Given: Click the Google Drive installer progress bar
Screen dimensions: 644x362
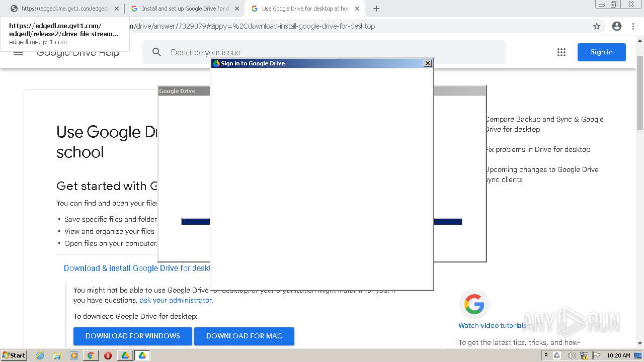Looking at the screenshot, I should click(x=321, y=222).
